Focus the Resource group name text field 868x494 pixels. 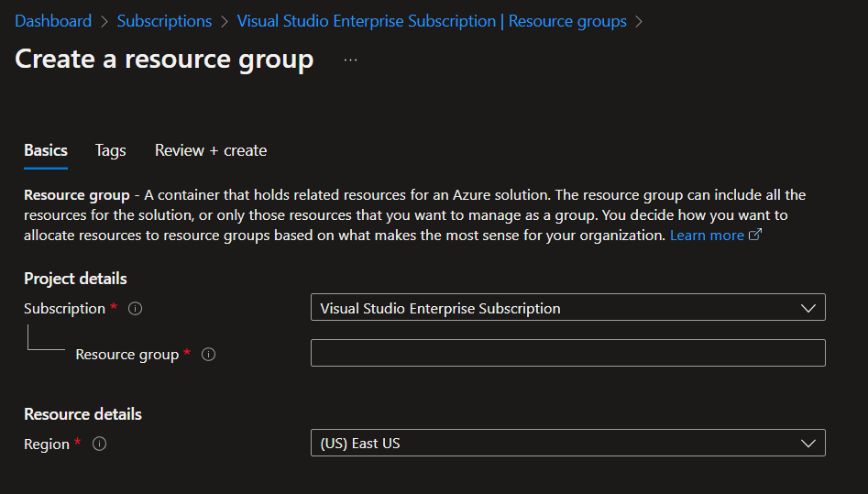point(567,353)
